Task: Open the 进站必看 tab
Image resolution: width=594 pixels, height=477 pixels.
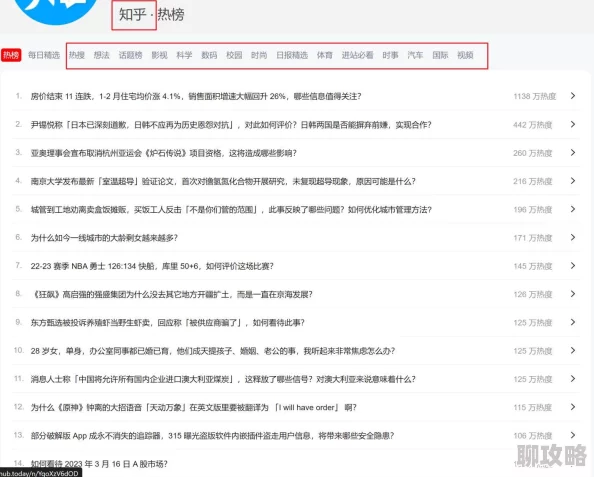Action: pos(357,55)
